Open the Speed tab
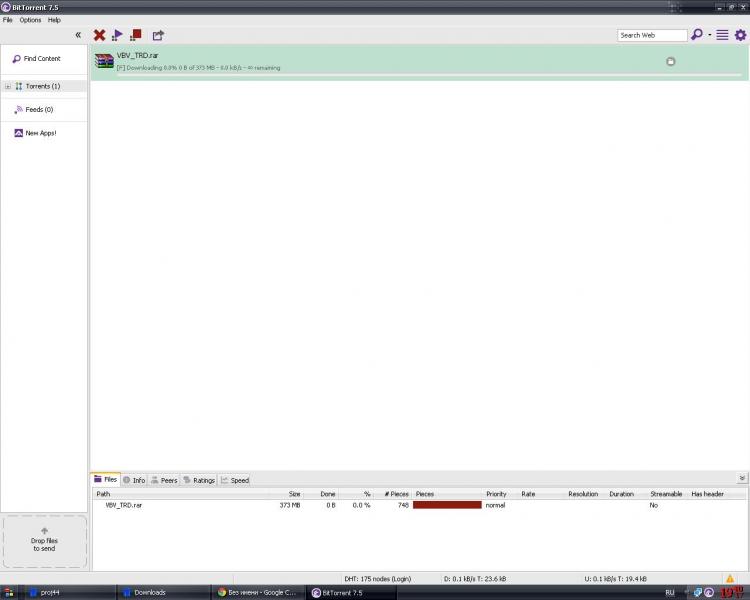Image resolution: width=750 pixels, height=600 pixels. 235,480
